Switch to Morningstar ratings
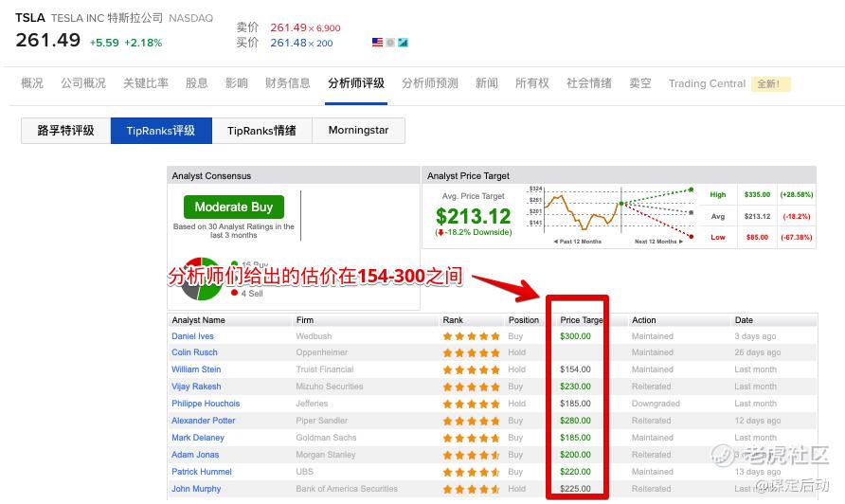 [x=358, y=131]
